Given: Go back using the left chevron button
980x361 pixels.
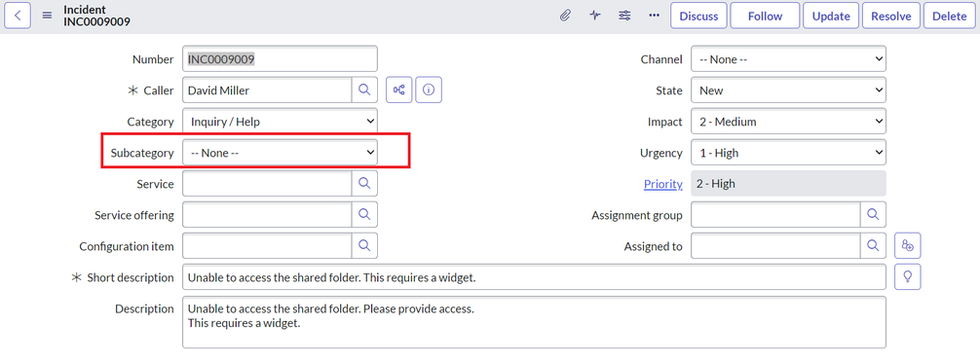Looking at the screenshot, I should pos(18,16).
